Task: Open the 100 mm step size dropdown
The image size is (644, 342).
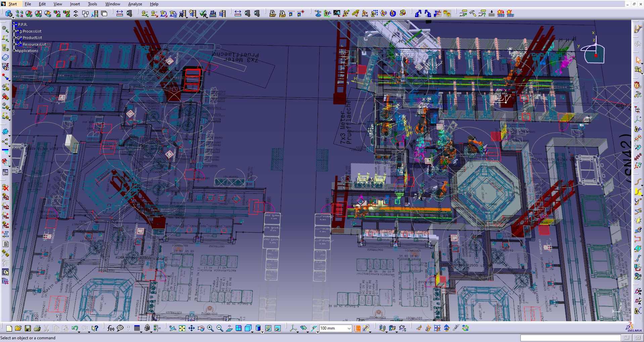Action: click(x=349, y=328)
